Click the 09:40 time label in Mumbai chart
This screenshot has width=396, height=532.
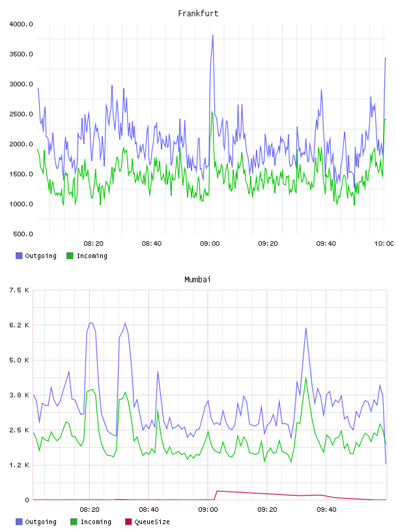coord(326,510)
